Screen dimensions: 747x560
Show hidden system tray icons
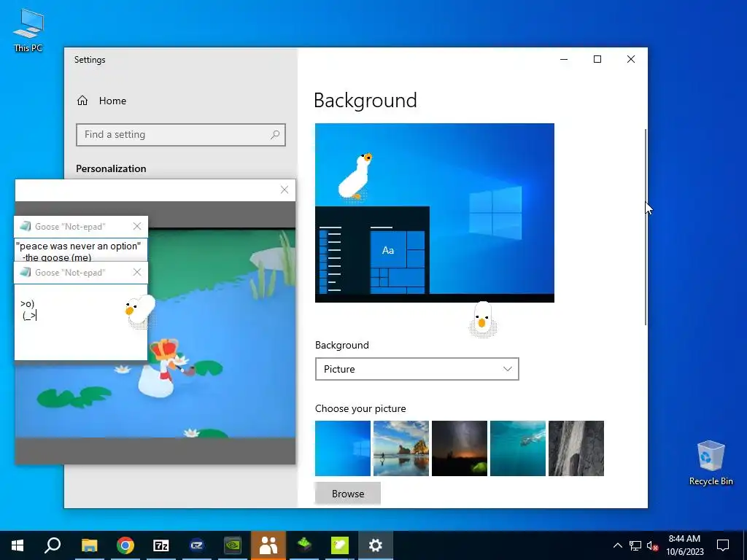pyautogui.click(x=617, y=545)
